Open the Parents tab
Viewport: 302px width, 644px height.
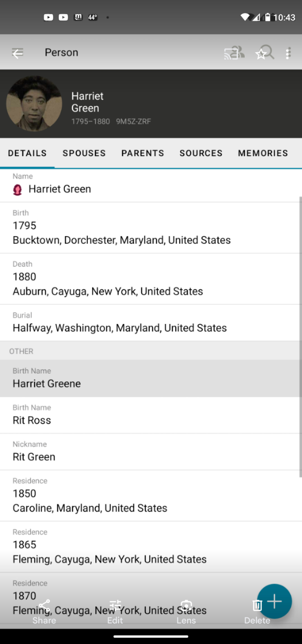click(x=143, y=153)
